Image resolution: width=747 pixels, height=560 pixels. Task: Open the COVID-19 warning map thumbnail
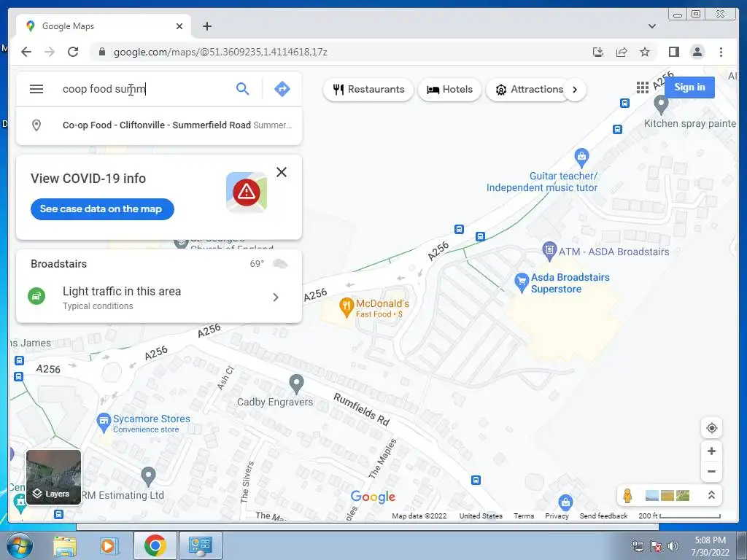(247, 192)
